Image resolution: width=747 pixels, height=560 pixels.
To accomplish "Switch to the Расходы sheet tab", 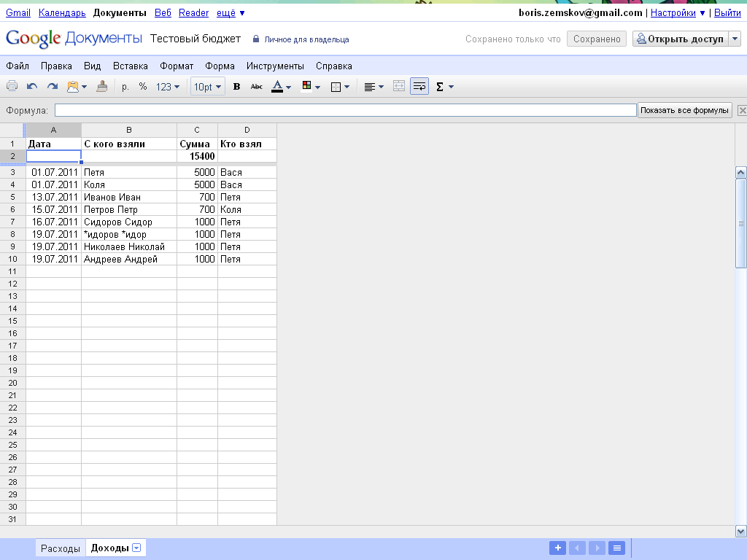I will [61, 548].
